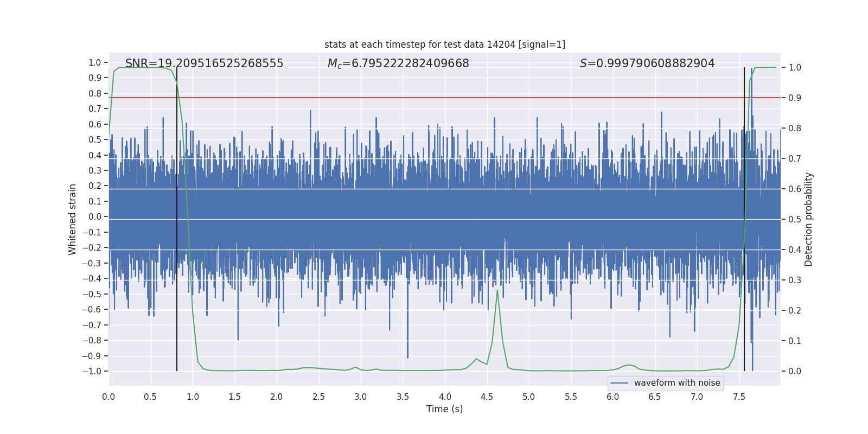Click the 'Detection probability' right axis label
868x434 pixels.
point(808,219)
